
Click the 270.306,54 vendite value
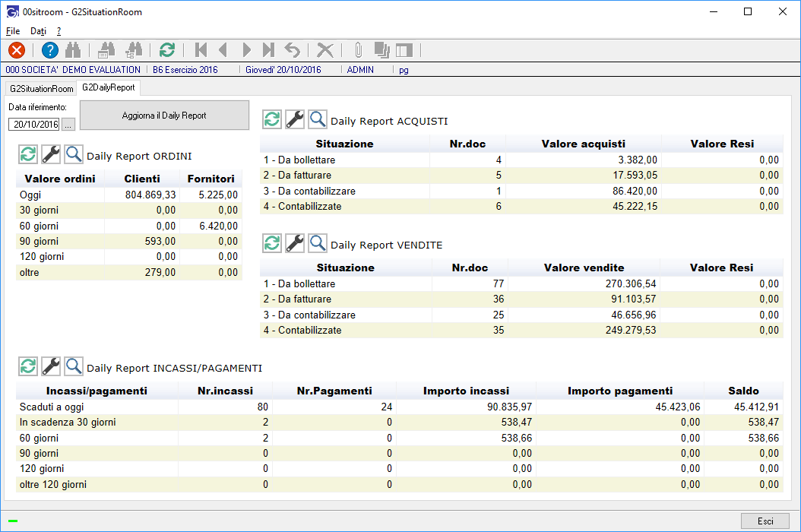coord(631,283)
